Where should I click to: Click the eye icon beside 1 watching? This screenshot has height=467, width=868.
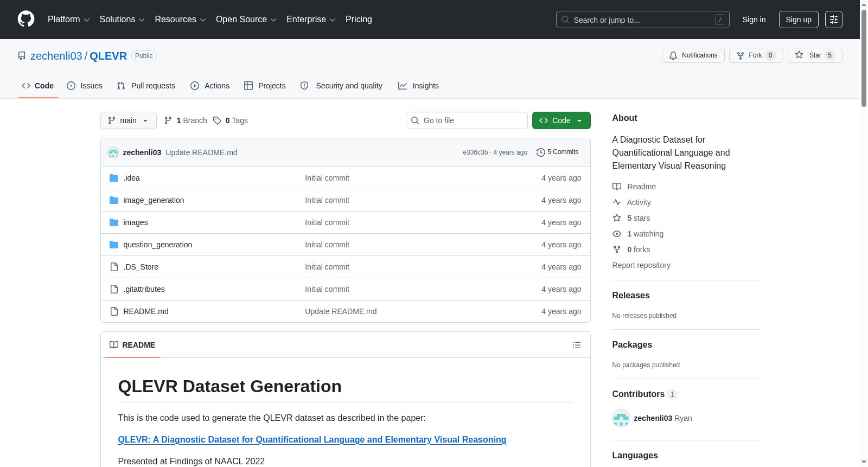pyautogui.click(x=617, y=234)
